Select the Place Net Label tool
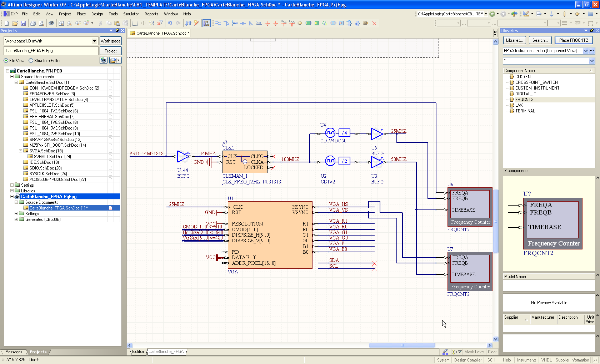 pos(259,23)
